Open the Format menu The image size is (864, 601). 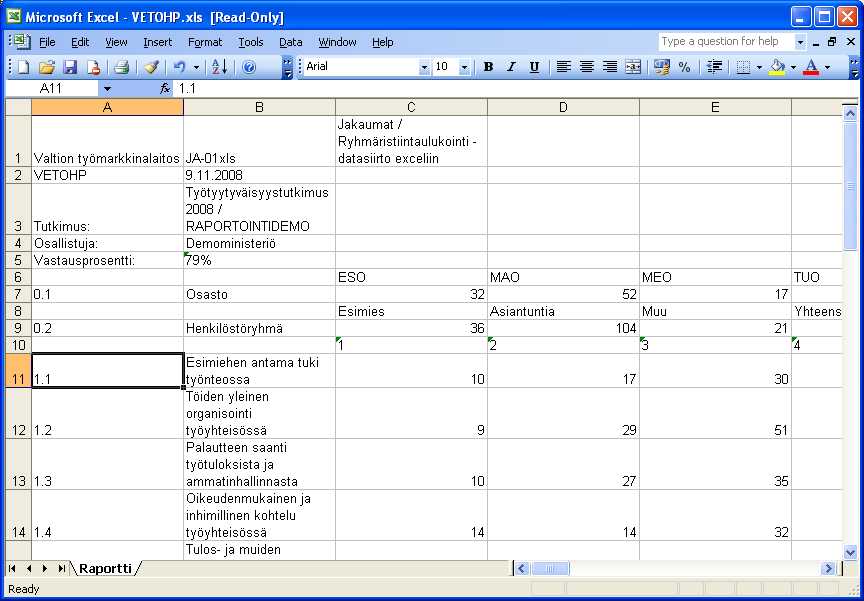[205, 42]
